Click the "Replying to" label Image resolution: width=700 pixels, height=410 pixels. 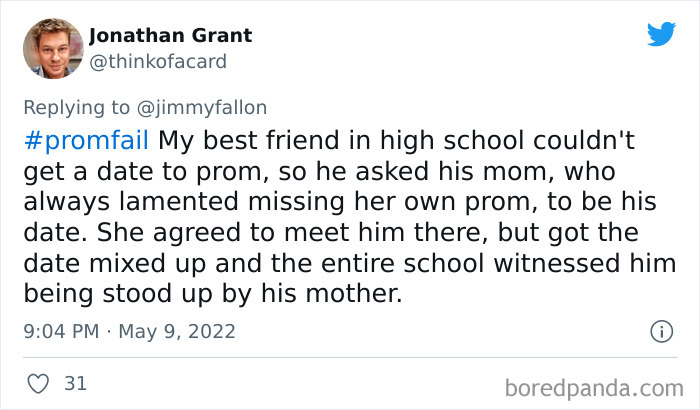point(82,108)
